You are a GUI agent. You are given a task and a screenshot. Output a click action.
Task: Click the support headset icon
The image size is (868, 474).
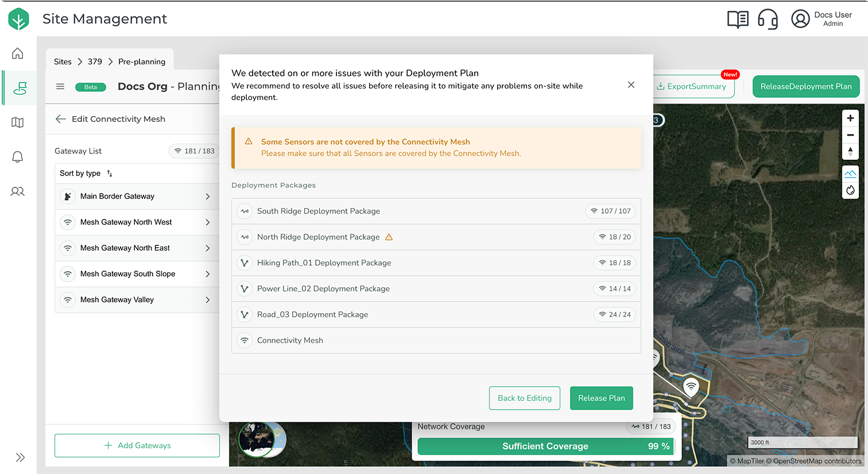click(x=768, y=19)
